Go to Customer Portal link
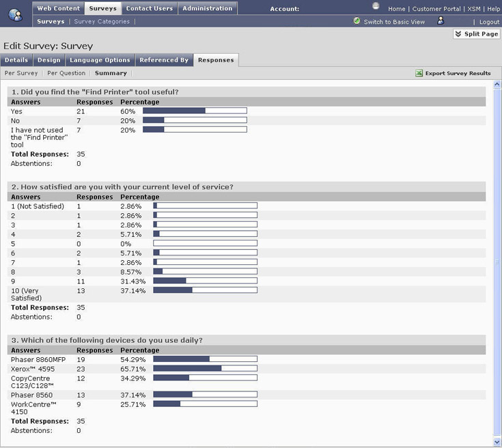The image size is (502, 448). [x=436, y=9]
